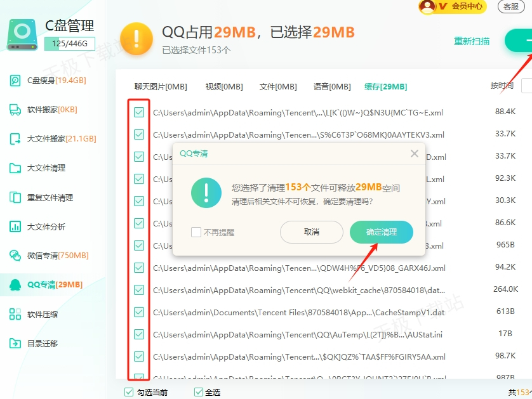
Task: Open the 大文件清理 folder icon
Action: click(15, 168)
